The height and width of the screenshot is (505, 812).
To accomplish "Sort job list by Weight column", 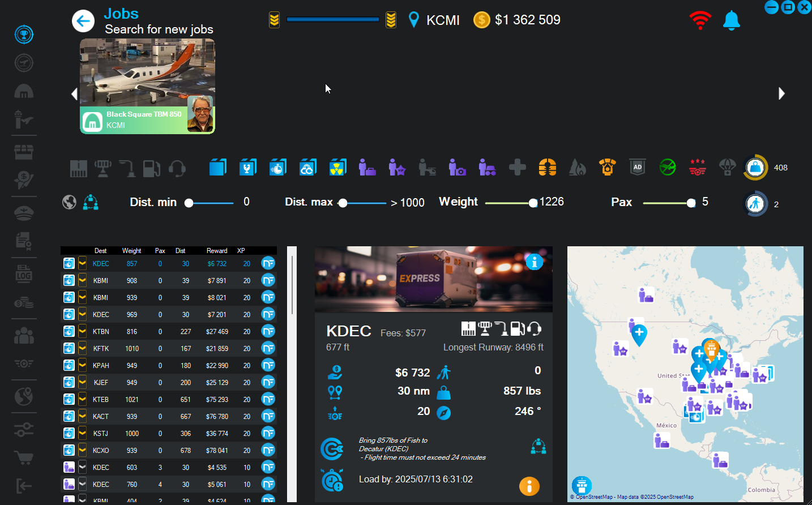I will click(131, 251).
